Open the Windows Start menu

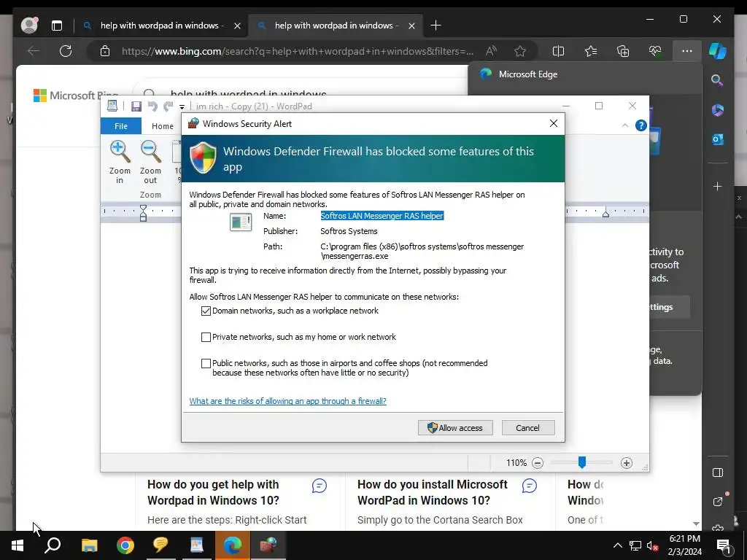click(18, 545)
